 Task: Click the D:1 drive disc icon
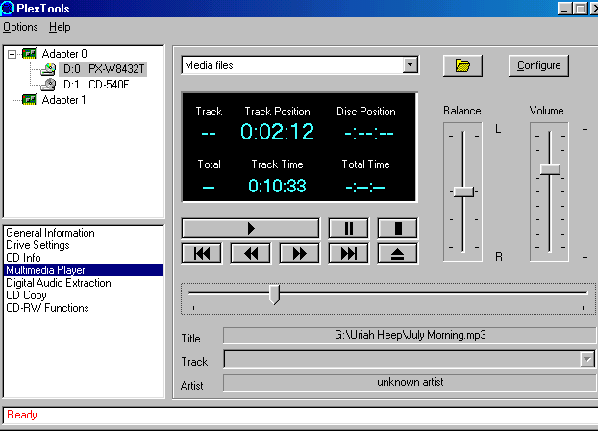coord(48,84)
